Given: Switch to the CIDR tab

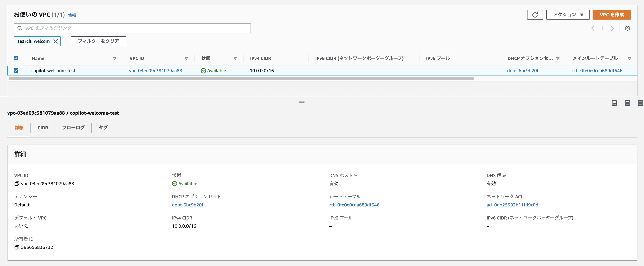Looking at the screenshot, I should pyautogui.click(x=43, y=128).
